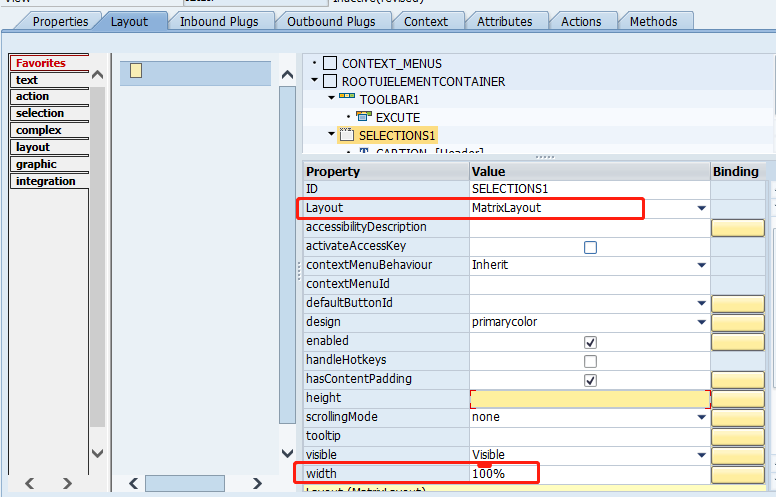Select the Layout tab
The height and width of the screenshot is (497, 776).
pyautogui.click(x=129, y=21)
